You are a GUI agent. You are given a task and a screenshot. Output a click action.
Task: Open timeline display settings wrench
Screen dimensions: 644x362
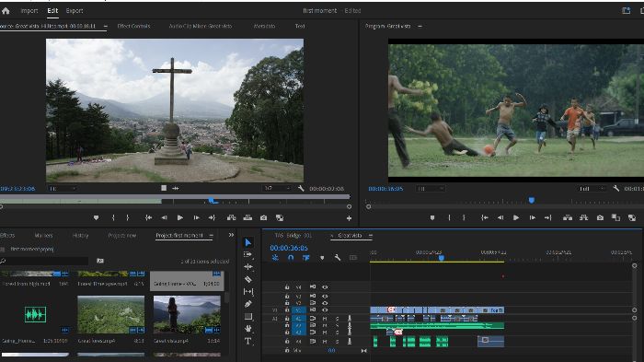[338, 258]
